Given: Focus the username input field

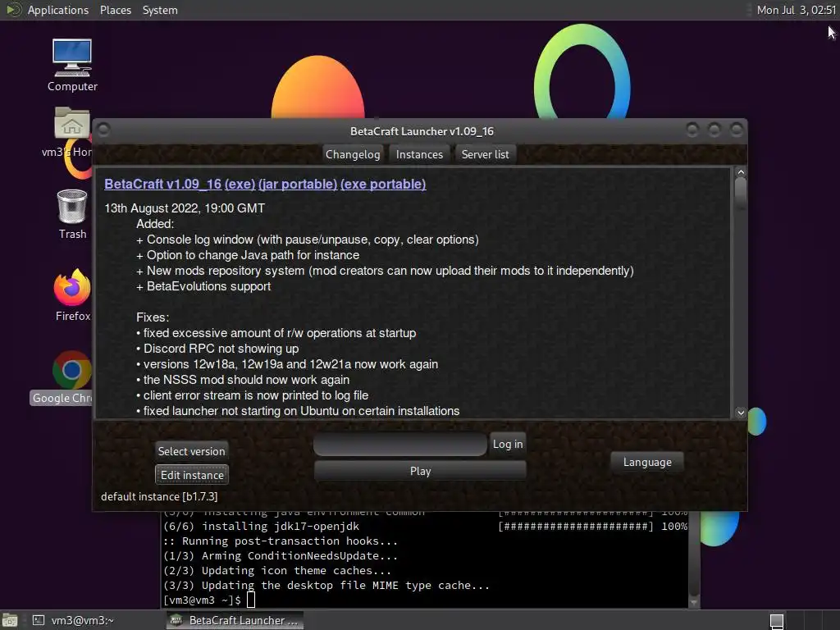Looking at the screenshot, I should coord(400,445).
